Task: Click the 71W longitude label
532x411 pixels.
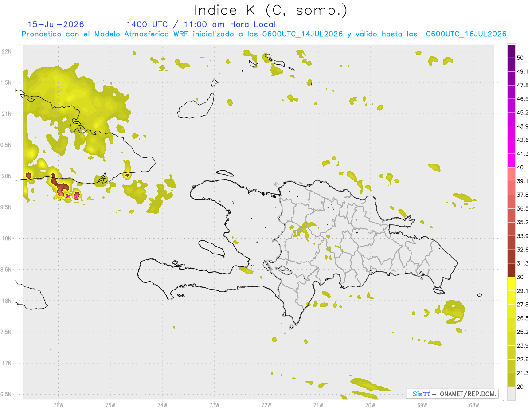Action: (318, 405)
